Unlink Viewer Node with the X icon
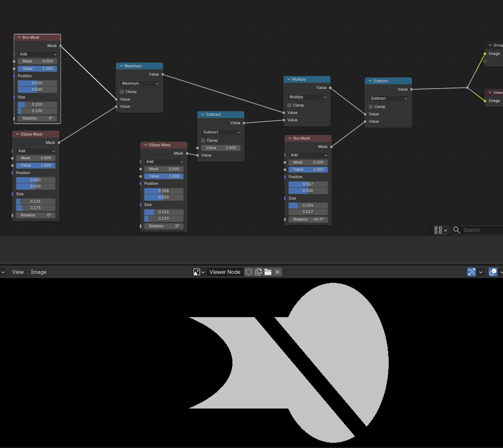The width and height of the screenshot is (503, 448). [277, 272]
